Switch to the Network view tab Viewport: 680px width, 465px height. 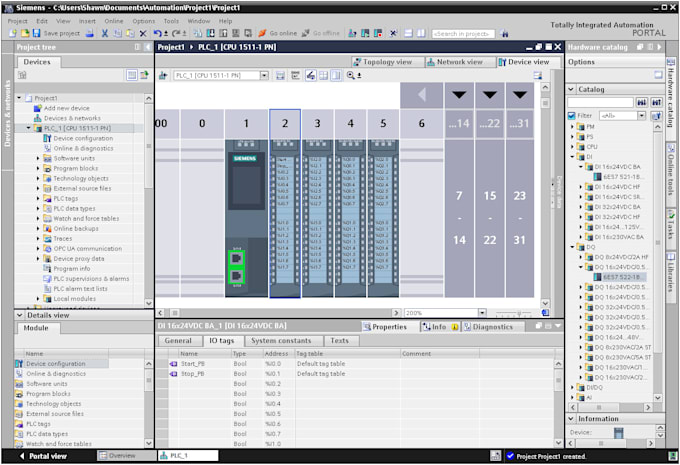pyautogui.click(x=460, y=62)
